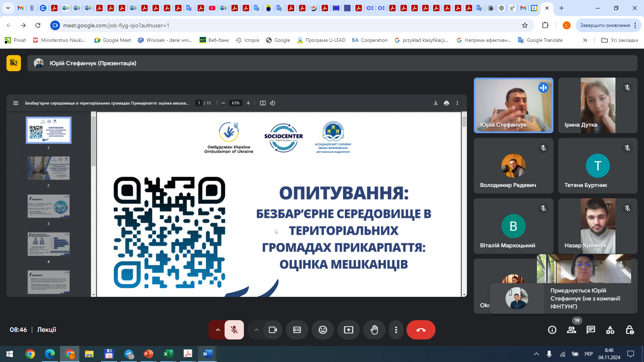Viewport: 644px width, 362px height.
Task: Click the download icon in PDF toolbar
Action: [436, 103]
